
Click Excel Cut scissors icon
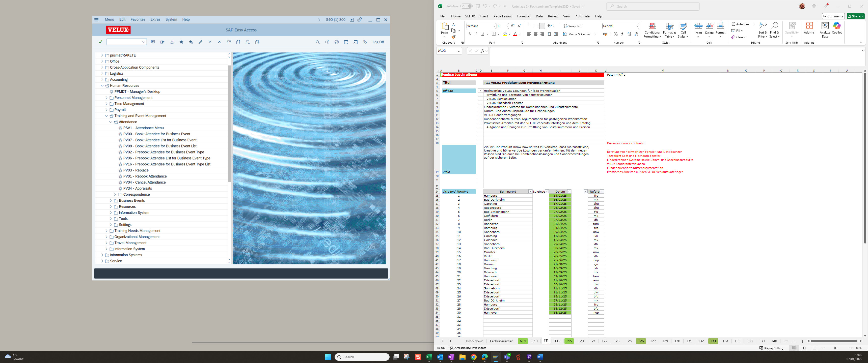453,24
